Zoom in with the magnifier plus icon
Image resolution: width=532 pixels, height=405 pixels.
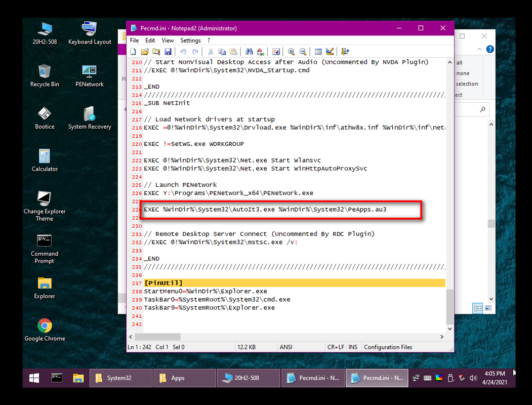tap(291, 52)
